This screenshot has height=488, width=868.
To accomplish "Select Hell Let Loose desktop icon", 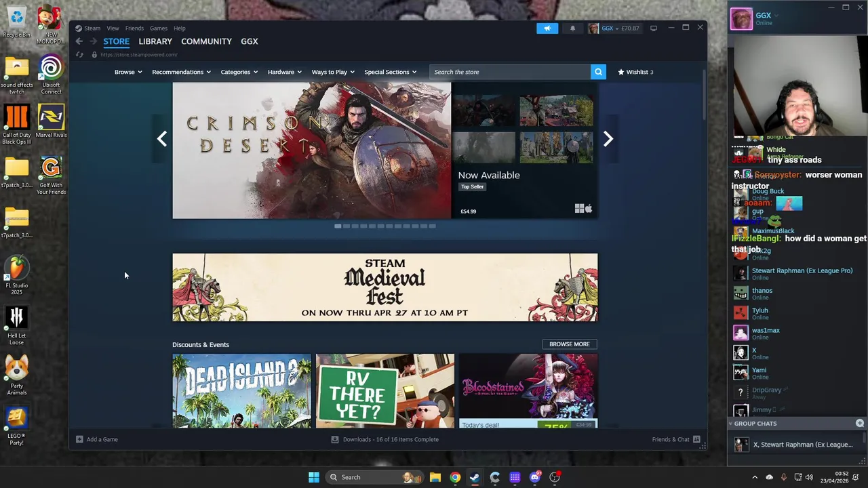I will pos(17,326).
